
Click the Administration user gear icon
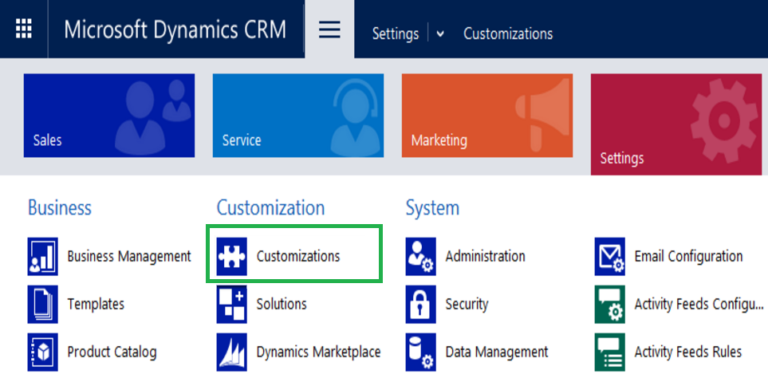point(421,257)
